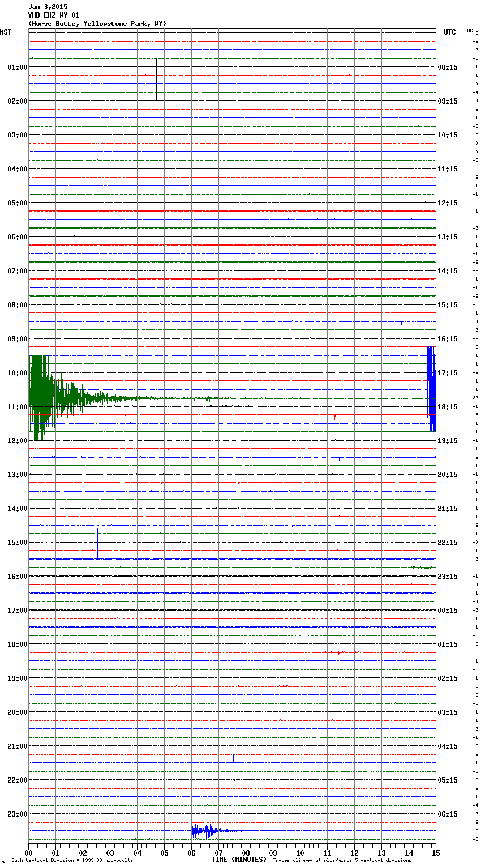The height and width of the screenshot is (868, 481).
Task: Click the 12 minute tick label on bottom axis
Action: [x=355, y=853]
